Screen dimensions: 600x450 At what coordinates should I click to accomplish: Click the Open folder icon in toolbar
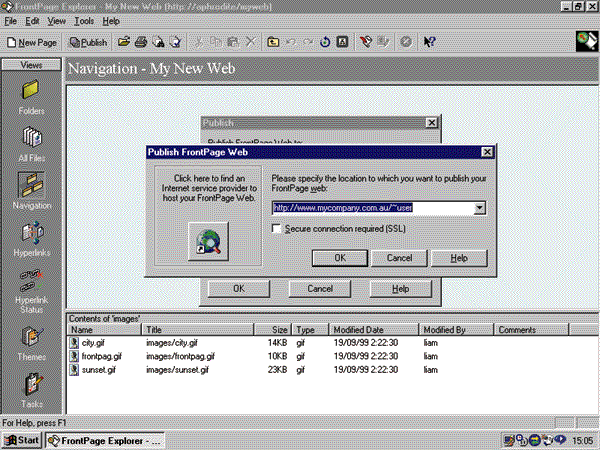(x=124, y=43)
